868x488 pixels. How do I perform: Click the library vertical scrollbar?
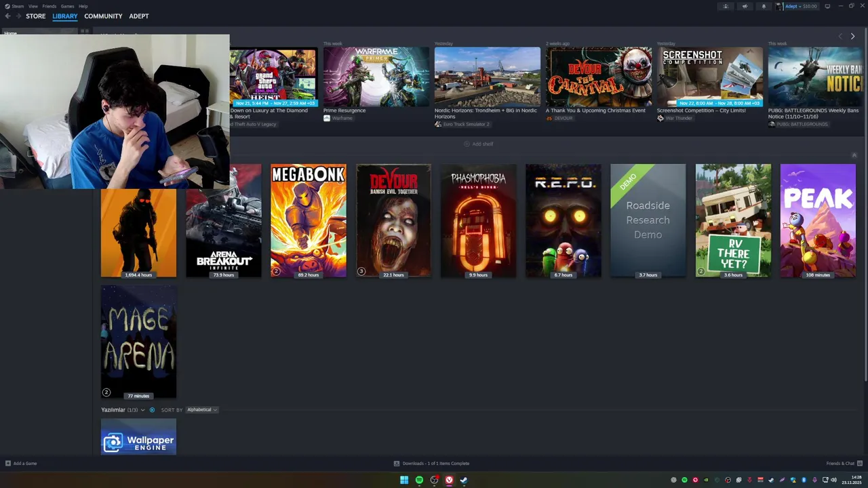[x=865, y=205]
